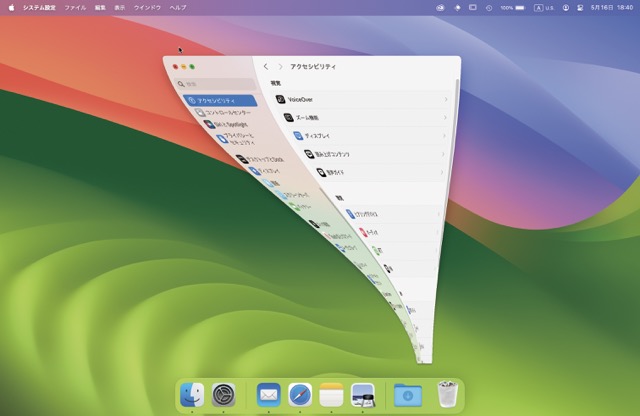Click the アクセシビリティ pane title
Viewport: 640px width, 416px height.
pyautogui.click(x=313, y=66)
